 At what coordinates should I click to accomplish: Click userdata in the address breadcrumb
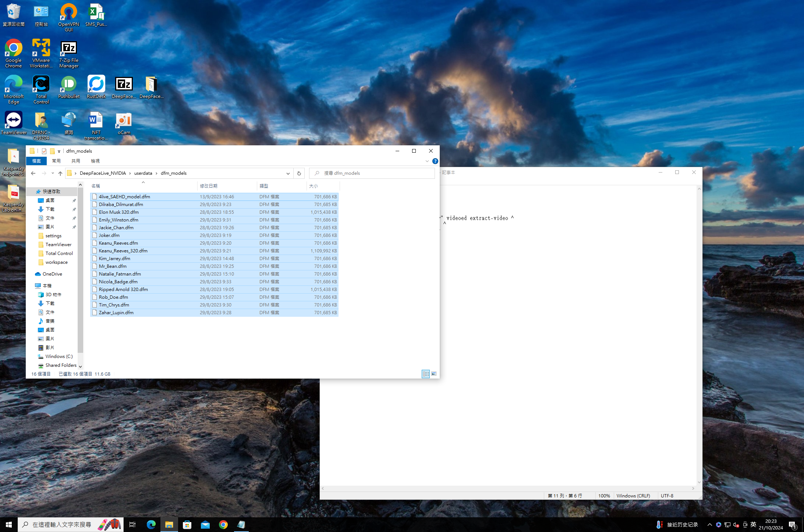coord(143,173)
